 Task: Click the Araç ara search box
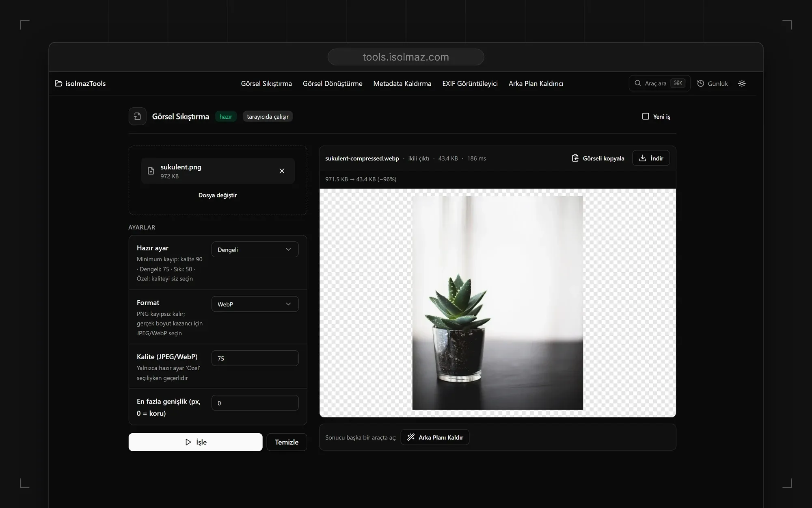tap(659, 83)
